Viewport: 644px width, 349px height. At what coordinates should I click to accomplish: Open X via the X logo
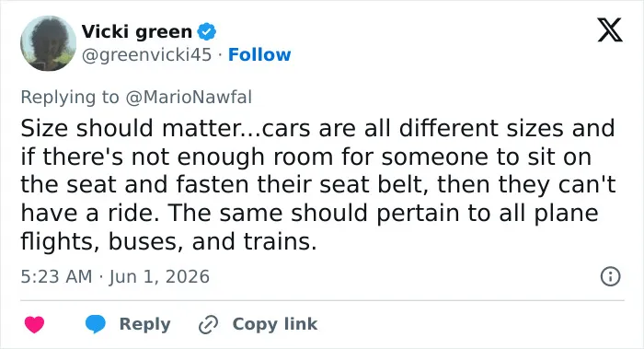[x=610, y=30]
